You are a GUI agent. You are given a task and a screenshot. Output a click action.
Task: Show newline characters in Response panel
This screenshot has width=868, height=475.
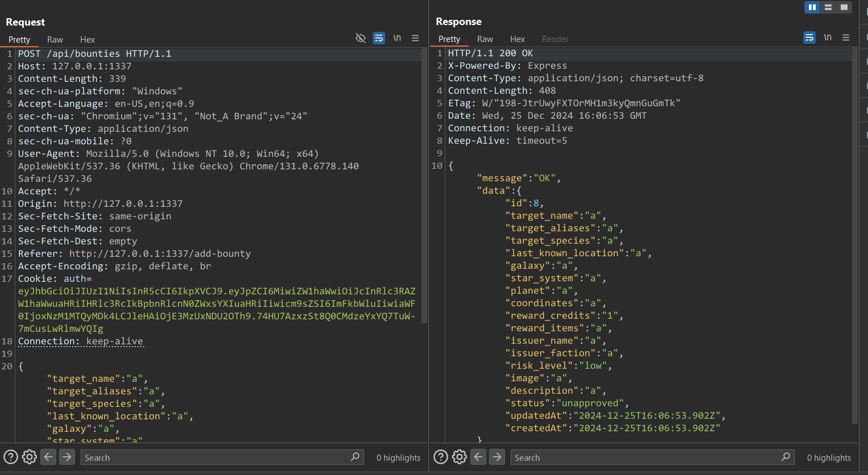tap(828, 37)
